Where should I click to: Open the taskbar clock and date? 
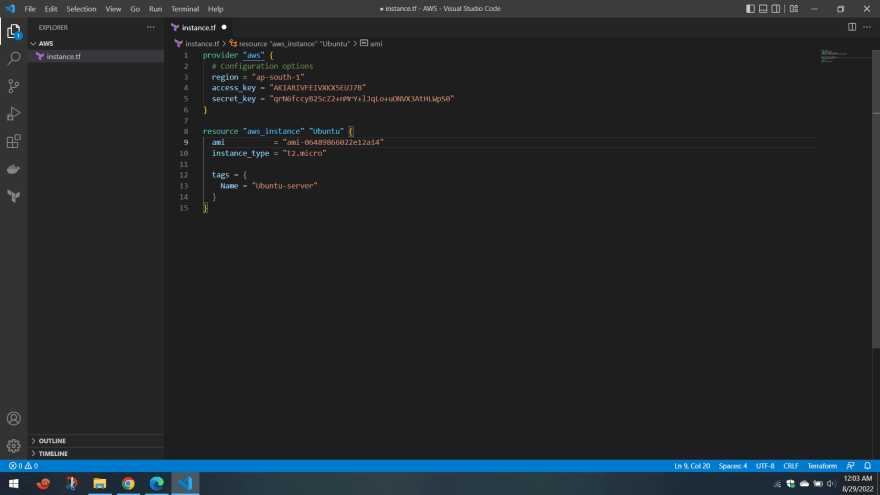(x=858, y=484)
